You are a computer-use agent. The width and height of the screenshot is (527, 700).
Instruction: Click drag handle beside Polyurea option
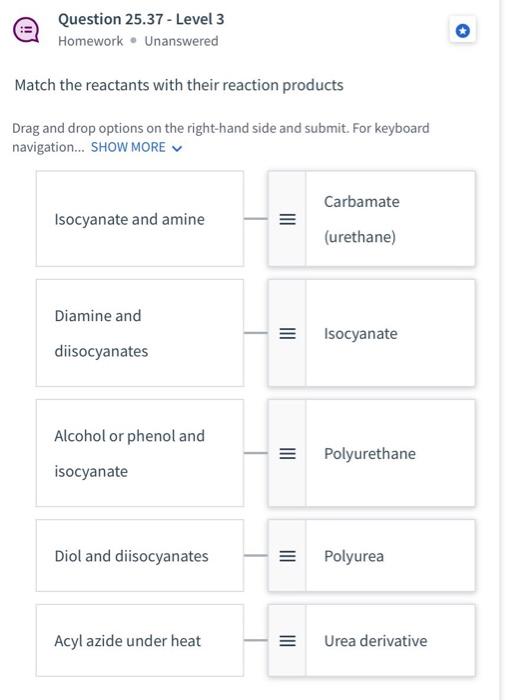click(x=287, y=556)
